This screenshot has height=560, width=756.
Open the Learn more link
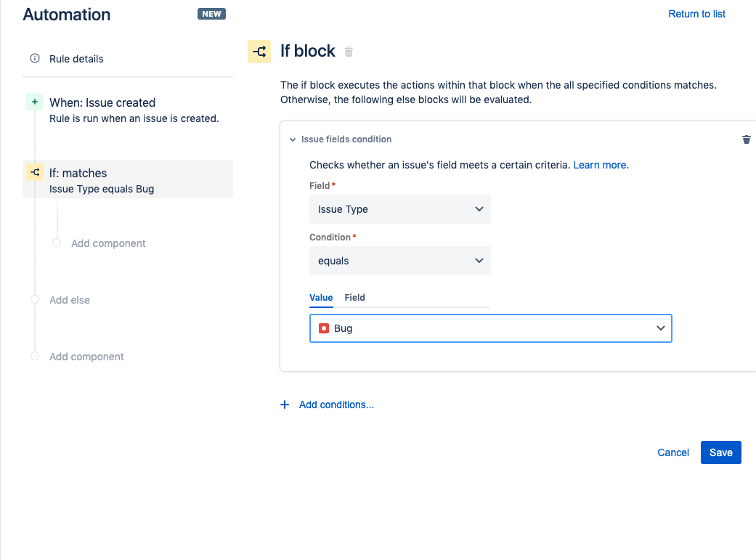click(601, 165)
